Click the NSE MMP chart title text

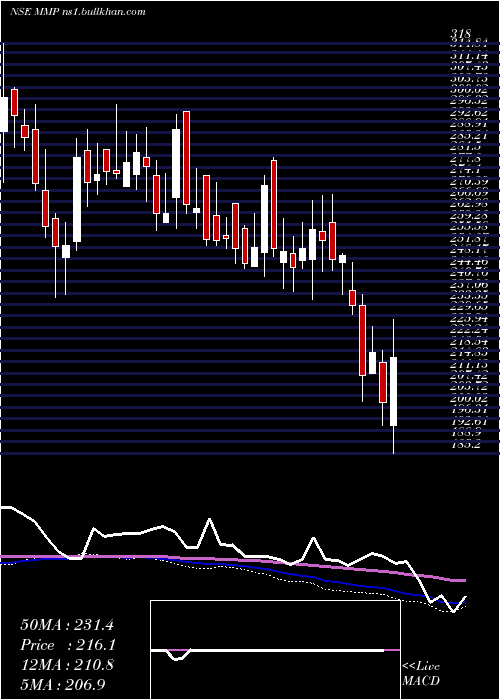click(78, 12)
